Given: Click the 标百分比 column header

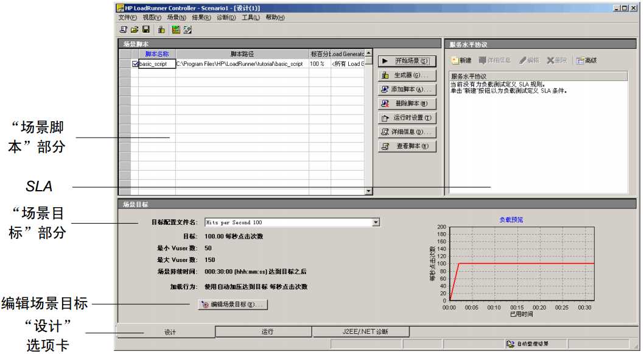Looking at the screenshot, I should [320, 54].
